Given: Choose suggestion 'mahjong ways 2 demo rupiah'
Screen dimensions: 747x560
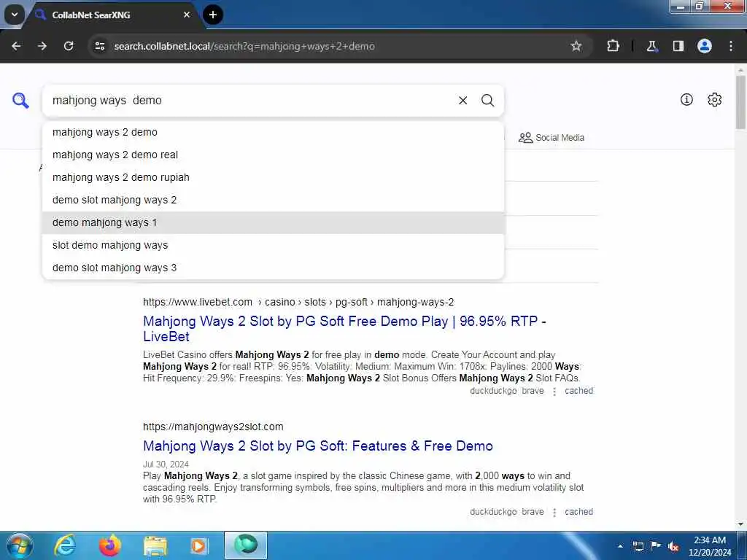Looking at the screenshot, I should click(273, 177).
